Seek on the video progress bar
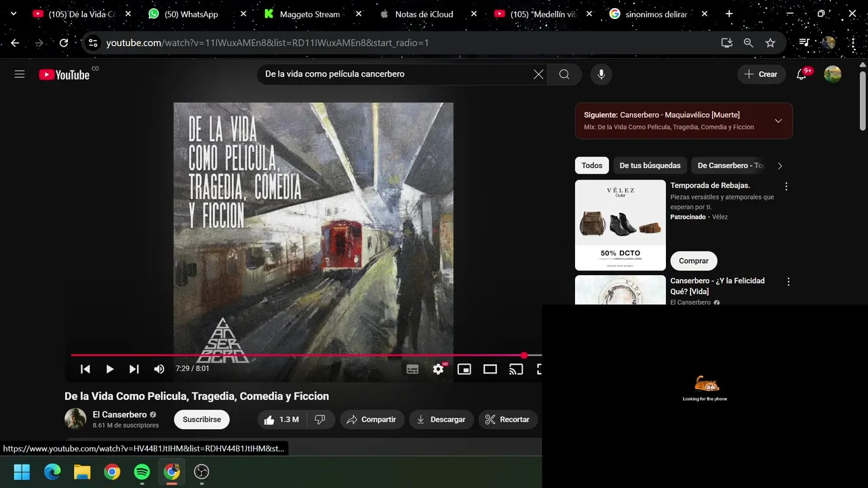The width and height of the screenshot is (868, 488). point(307,355)
